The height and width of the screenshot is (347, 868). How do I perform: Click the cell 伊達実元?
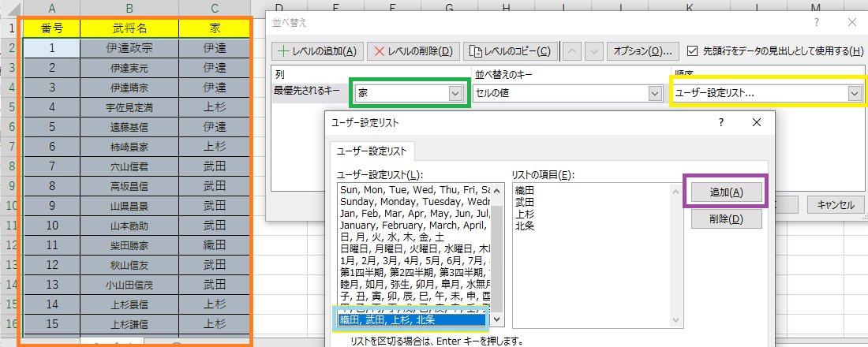pos(129,68)
